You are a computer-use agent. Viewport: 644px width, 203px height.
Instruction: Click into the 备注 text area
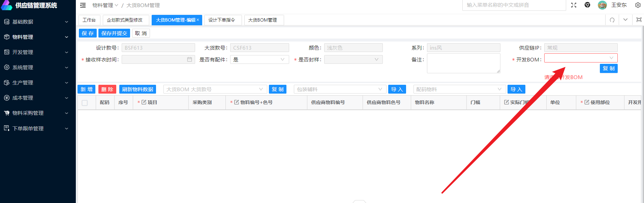point(463,63)
